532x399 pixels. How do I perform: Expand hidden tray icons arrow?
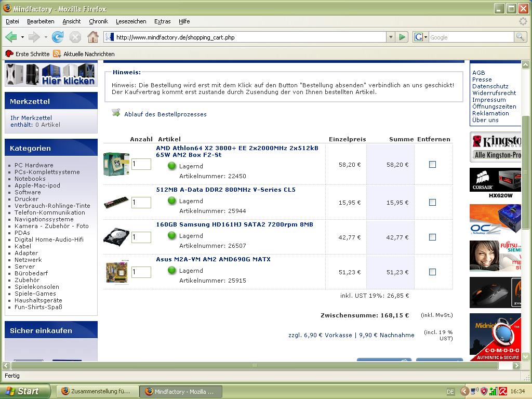464,391
